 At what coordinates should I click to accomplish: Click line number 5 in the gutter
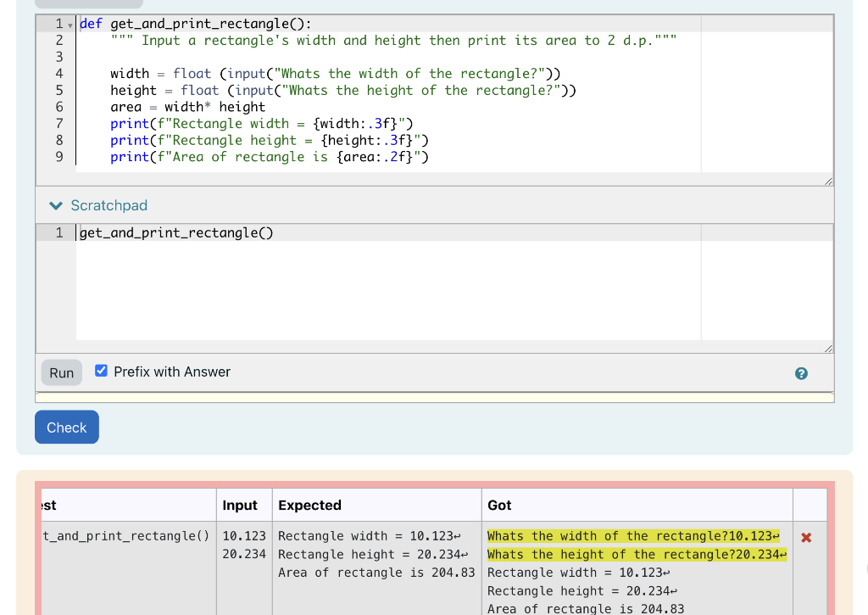tap(58, 90)
